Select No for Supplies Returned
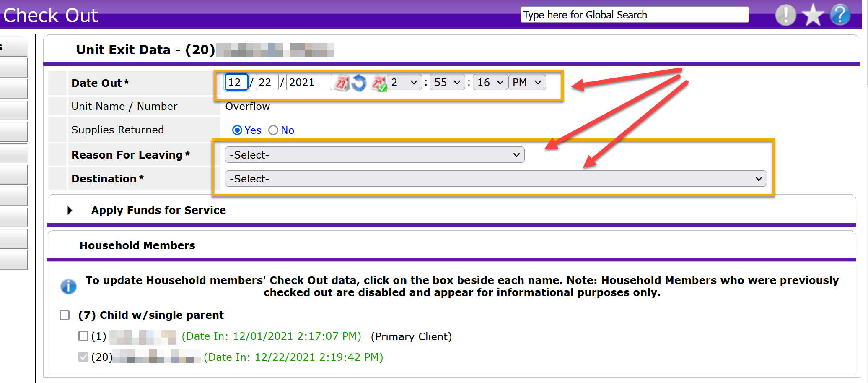 [273, 130]
